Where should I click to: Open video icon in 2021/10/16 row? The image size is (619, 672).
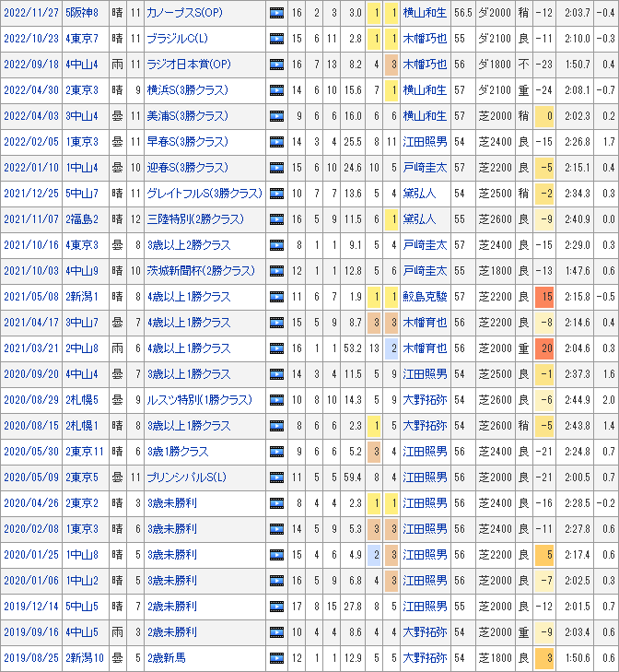coord(276,245)
